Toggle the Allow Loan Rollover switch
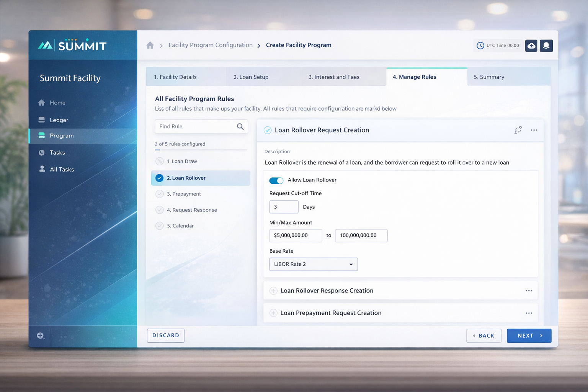 [x=276, y=180]
